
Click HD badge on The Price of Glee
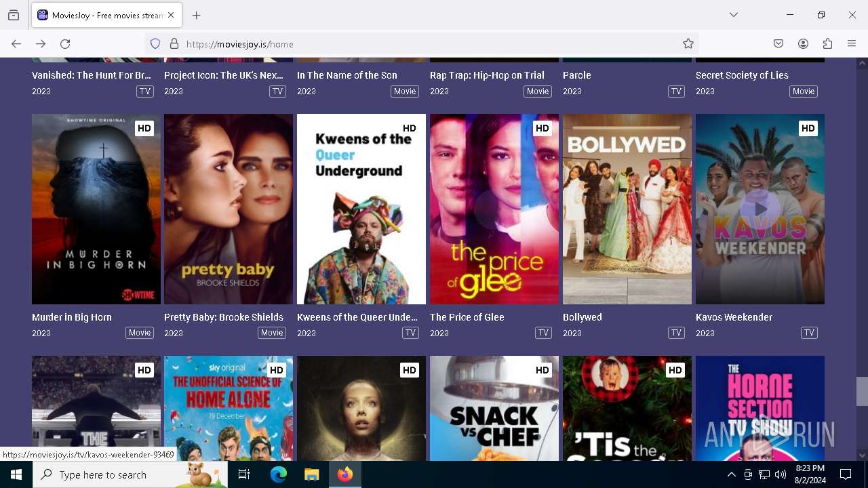pyautogui.click(x=542, y=128)
